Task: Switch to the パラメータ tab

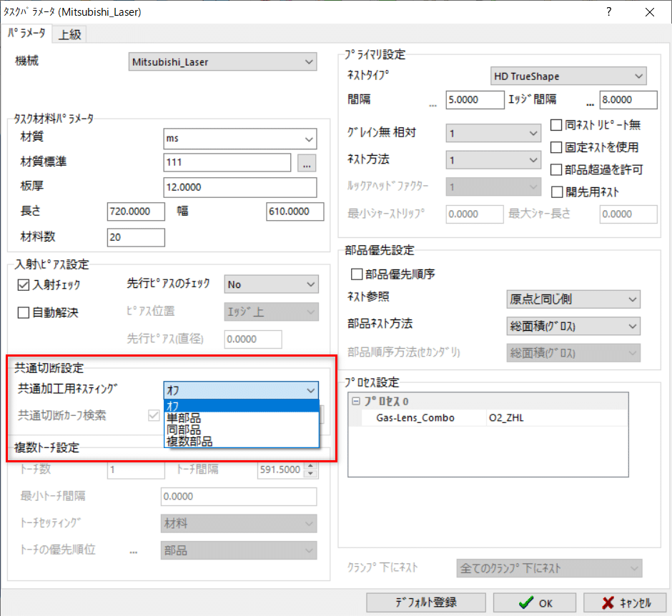Action: point(26,34)
